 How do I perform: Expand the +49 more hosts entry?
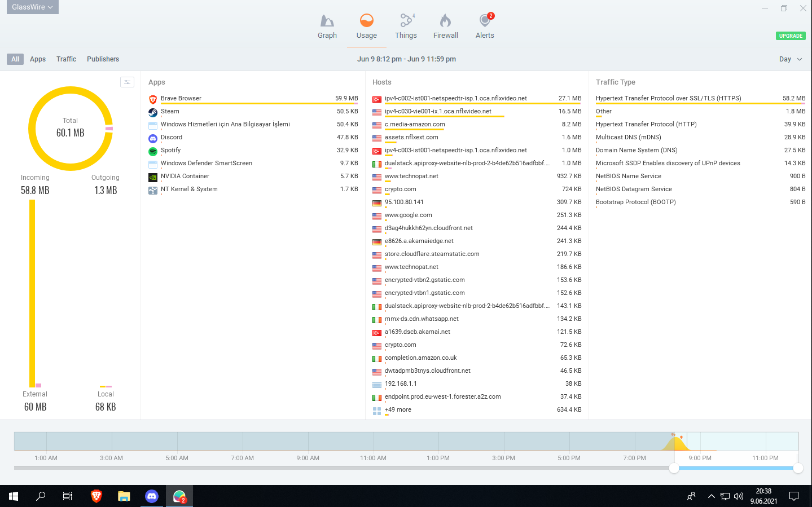click(x=477, y=410)
